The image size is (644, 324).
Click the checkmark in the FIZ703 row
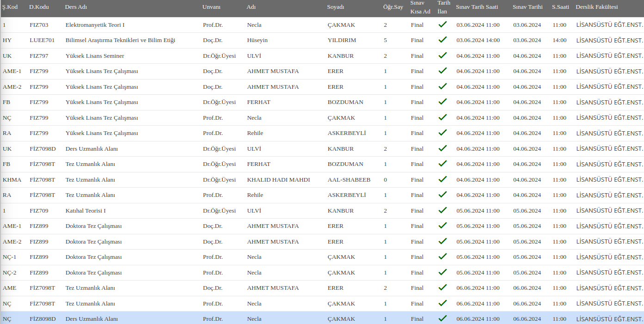tap(442, 24)
